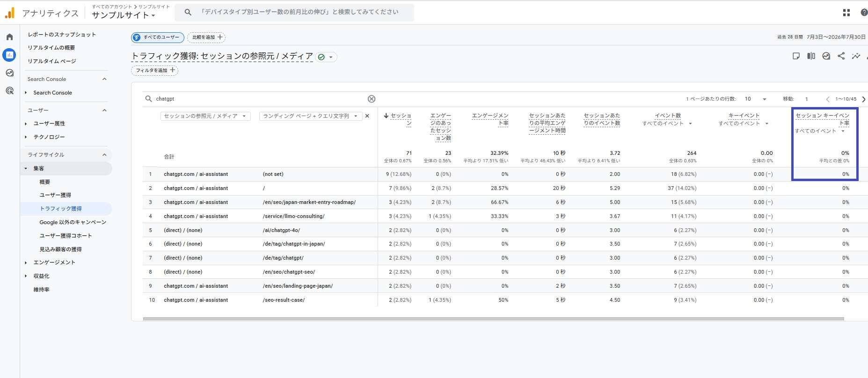Clear the chatgpt search filter
This screenshot has height=378, width=868.
[x=372, y=99]
